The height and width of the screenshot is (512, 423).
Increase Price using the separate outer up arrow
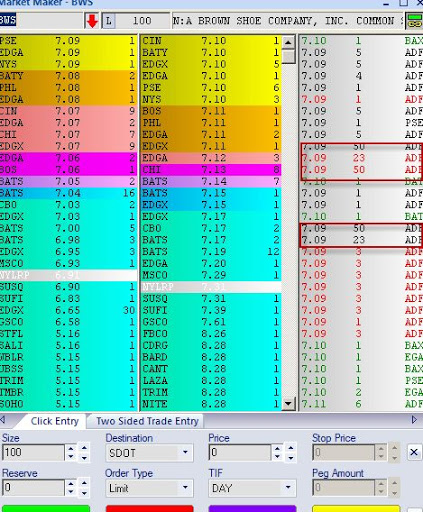click(291, 448)
